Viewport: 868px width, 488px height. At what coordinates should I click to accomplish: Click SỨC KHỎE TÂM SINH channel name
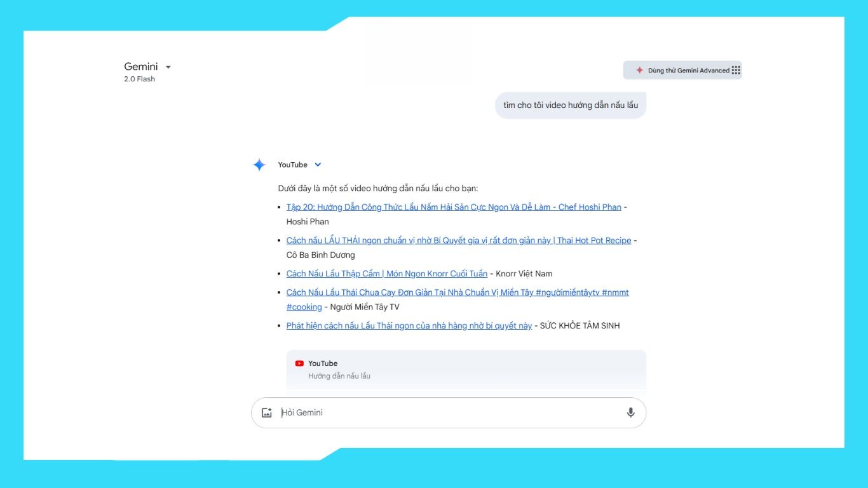(580, 326)
